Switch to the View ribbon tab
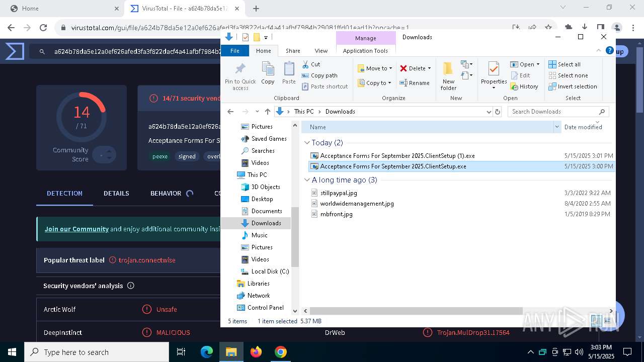 [x=321, y=51]
